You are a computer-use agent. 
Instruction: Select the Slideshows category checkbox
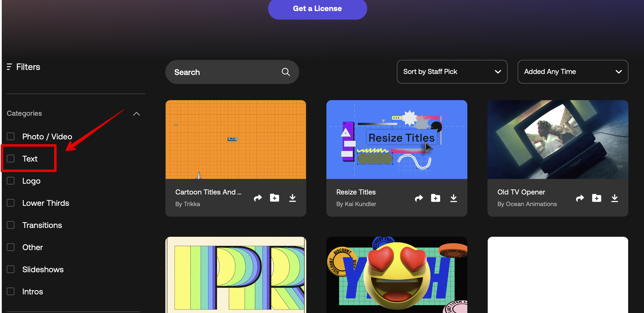tap(11, 269)
